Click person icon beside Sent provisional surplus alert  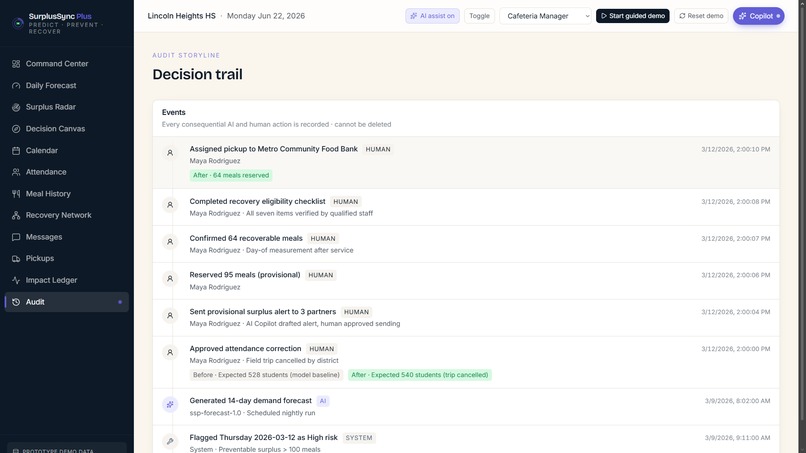(170, 315)
